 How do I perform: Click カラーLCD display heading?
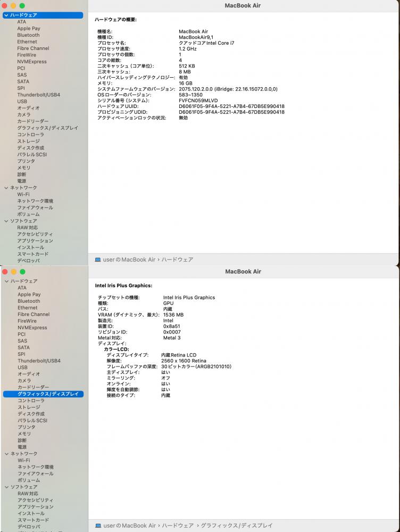click(116, 350)
